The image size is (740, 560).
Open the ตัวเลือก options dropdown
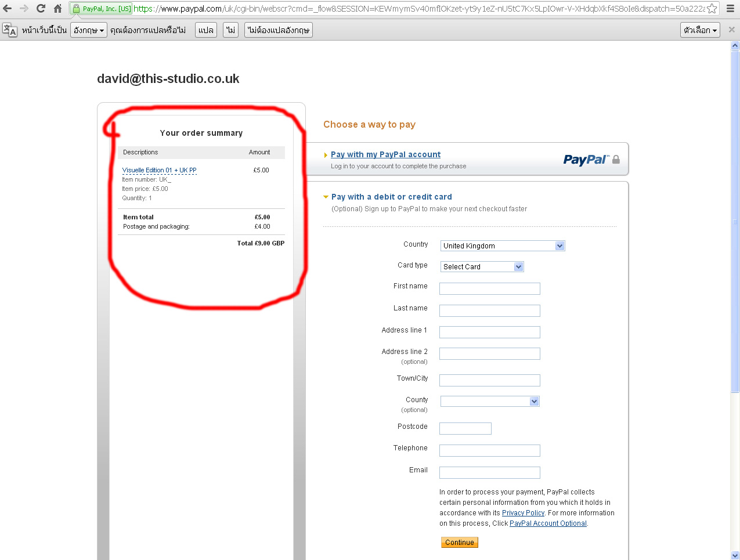700,30
